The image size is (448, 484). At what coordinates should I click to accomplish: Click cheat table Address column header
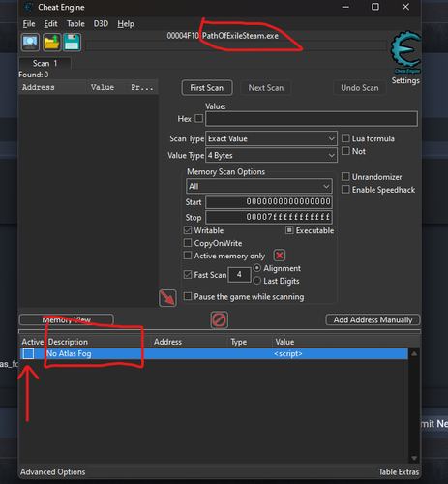point(190,342)
